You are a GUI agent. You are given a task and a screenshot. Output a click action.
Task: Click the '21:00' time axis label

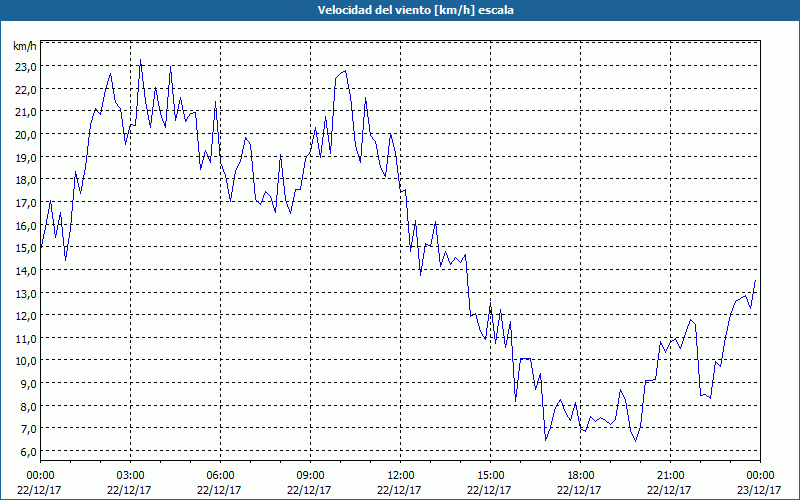pyautogui.click(x=670, y=476)
